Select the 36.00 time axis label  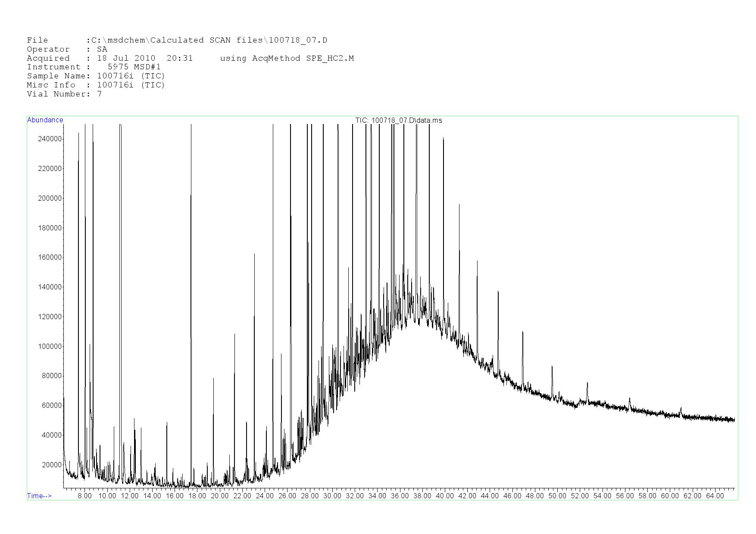(x=400, y=496)
